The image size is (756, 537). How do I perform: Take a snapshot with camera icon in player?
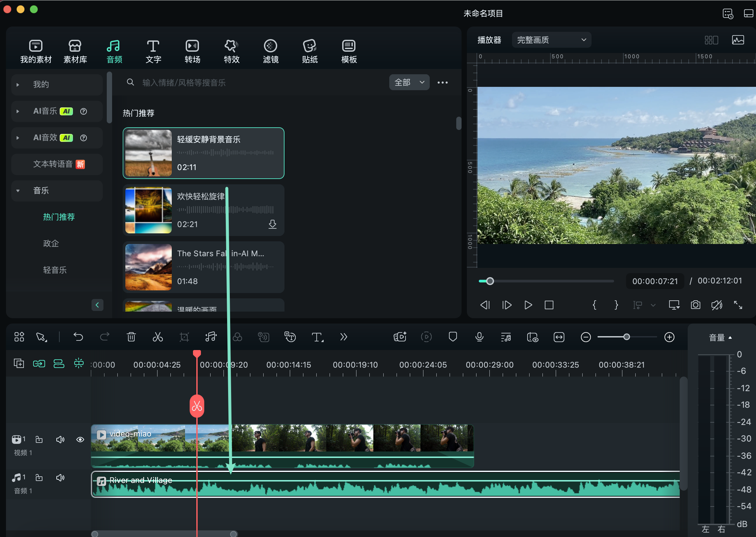click(x=696, y=305)
